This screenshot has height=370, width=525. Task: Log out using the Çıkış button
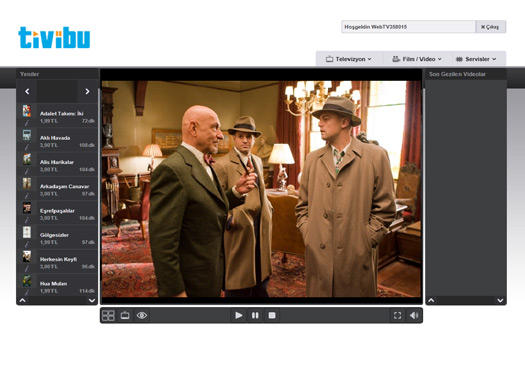point(490,27)
